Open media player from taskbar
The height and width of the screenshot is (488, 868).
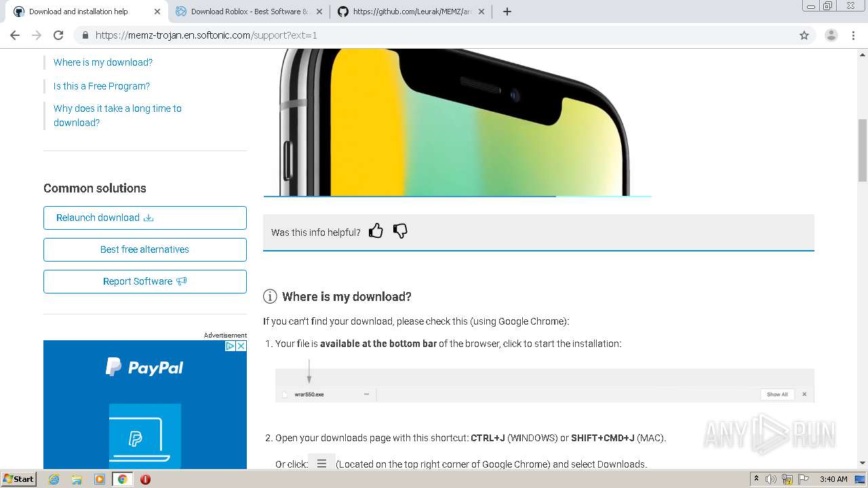click(x=100, y=479)
